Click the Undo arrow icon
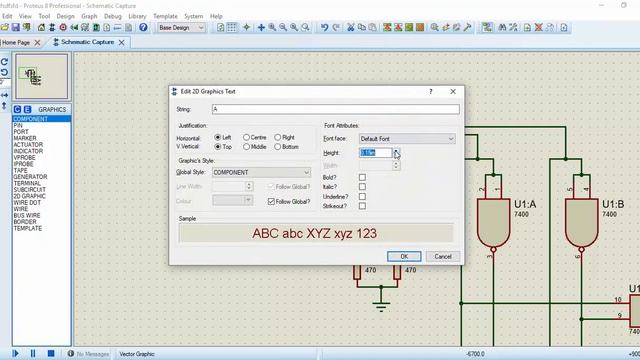This screenshot has width=640, height=360. (x=324, y=27)
